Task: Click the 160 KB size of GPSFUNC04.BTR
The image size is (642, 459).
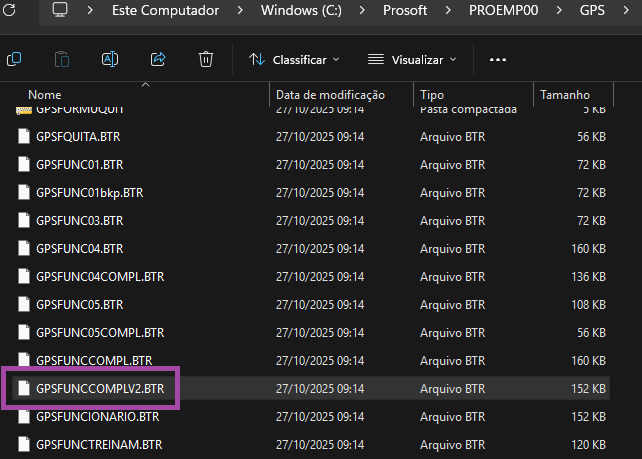Action: (588, 248)
